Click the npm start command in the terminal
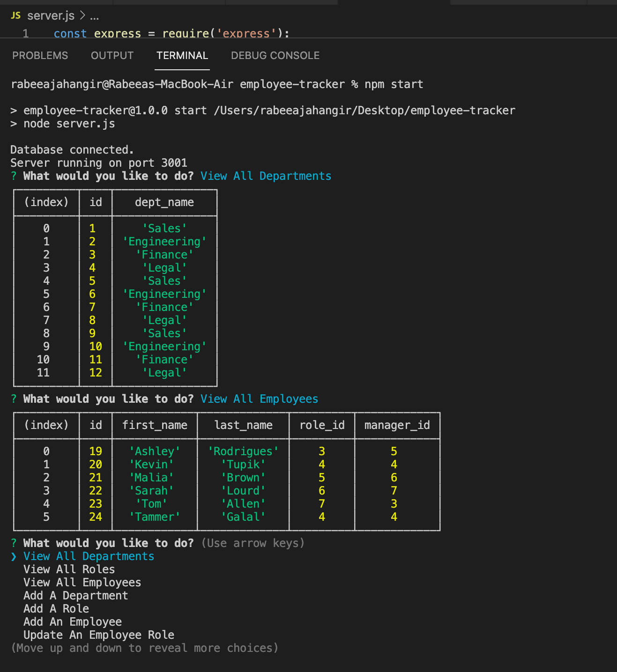617x672 pixels. click(395, 84)
